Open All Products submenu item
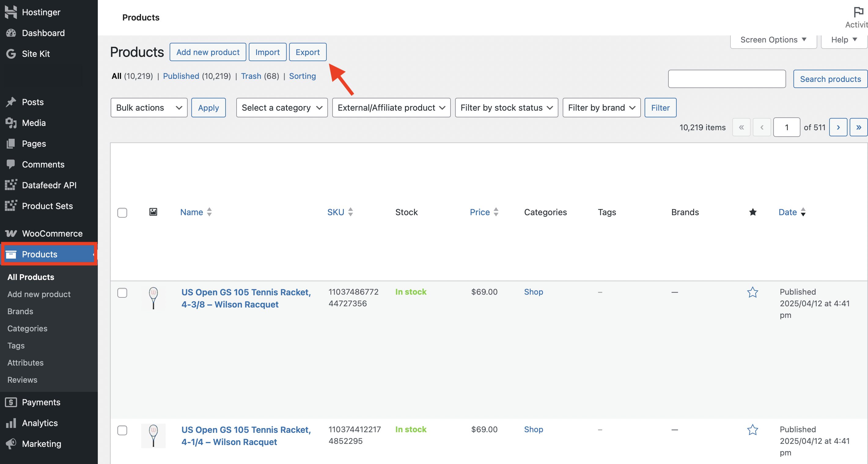This screenshot has height=464, width=868. [31, 277]
